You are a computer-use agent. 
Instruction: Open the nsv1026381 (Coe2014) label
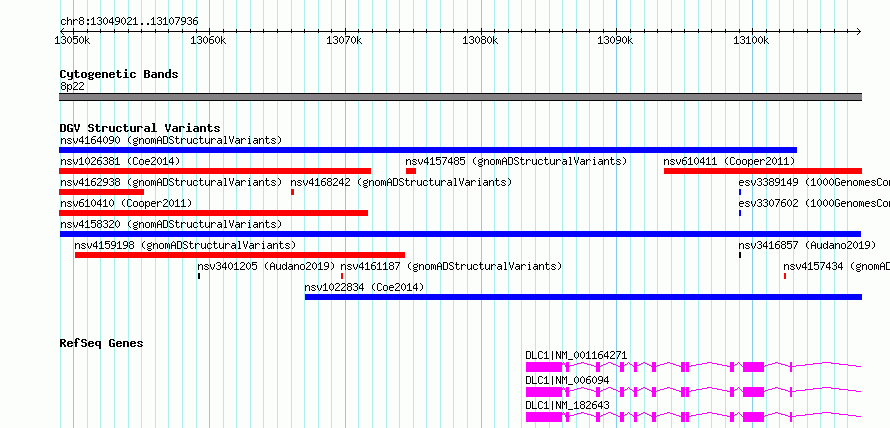[x=120, y=161]
